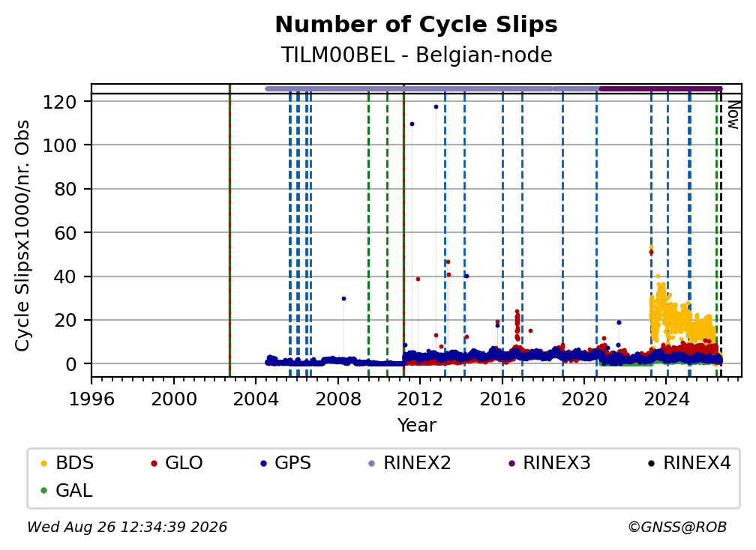This screenshot has height=550, width=756.
Task: Click the RINEX4 legend marker
Action: (651, 463)
